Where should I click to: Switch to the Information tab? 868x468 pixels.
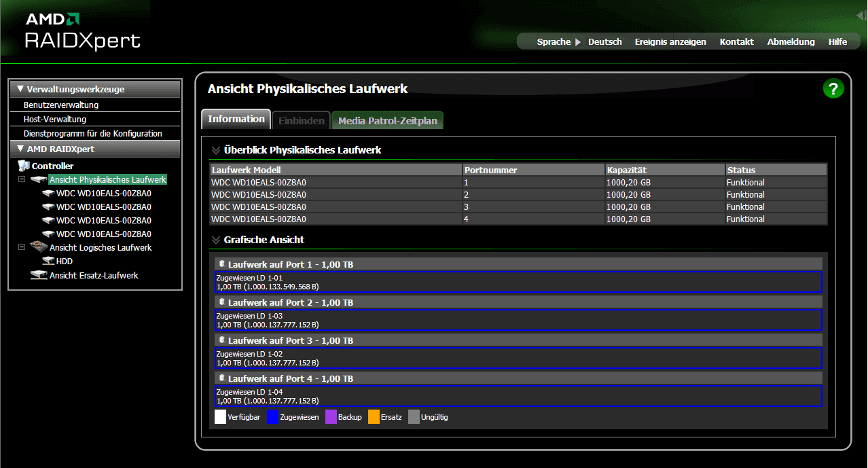tap(236, 119)
